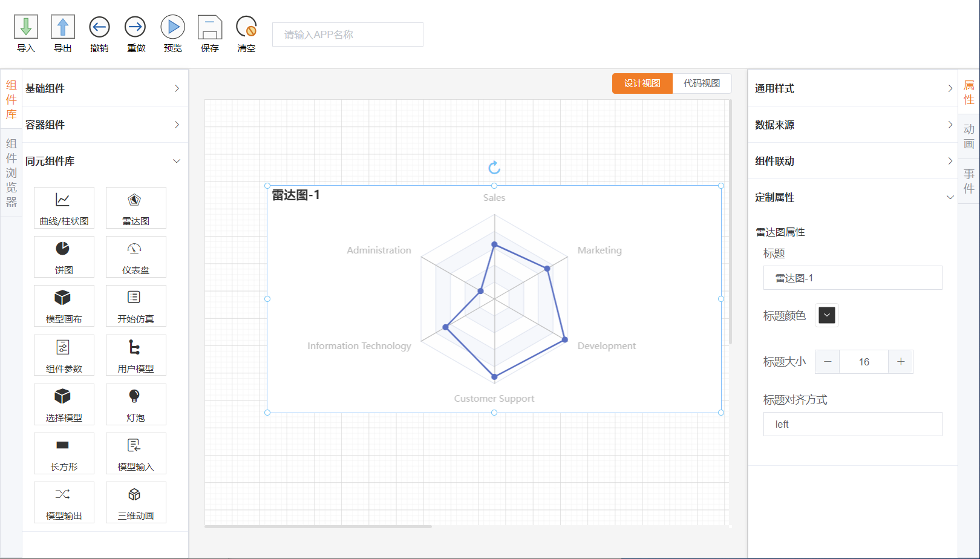This screenshot has height=559, width=980.
Task: Click the canvas horizontal scrollbar
Action: coord(318,526)
